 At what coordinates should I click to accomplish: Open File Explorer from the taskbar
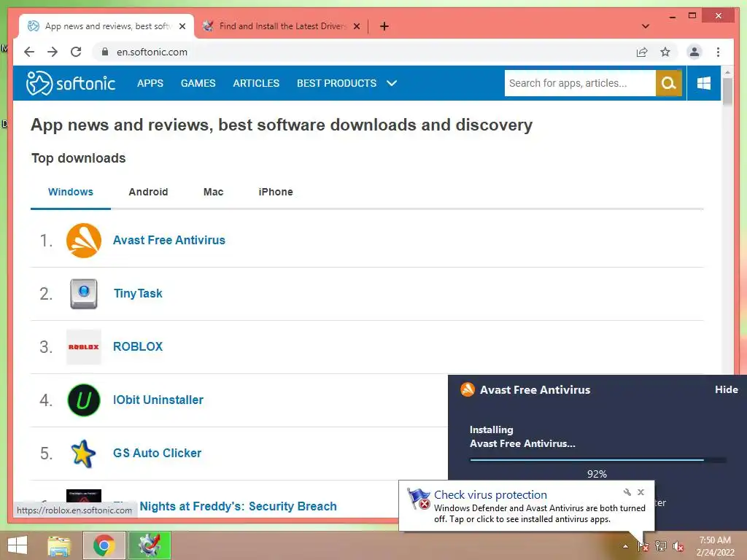59,545
